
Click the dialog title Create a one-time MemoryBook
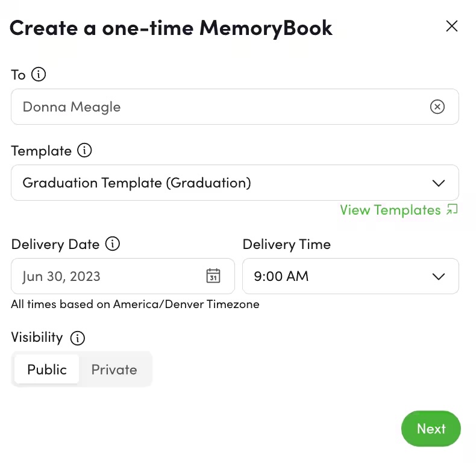coord(171,28)
